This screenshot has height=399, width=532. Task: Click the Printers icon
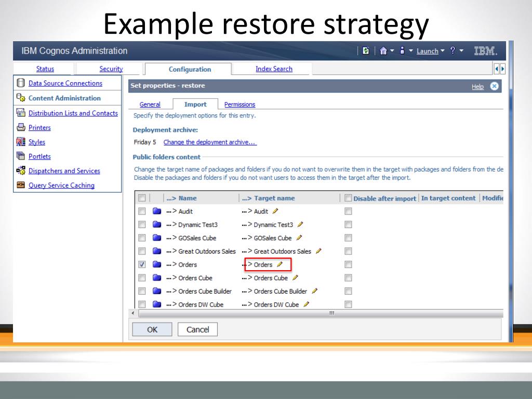coord(21,127)
